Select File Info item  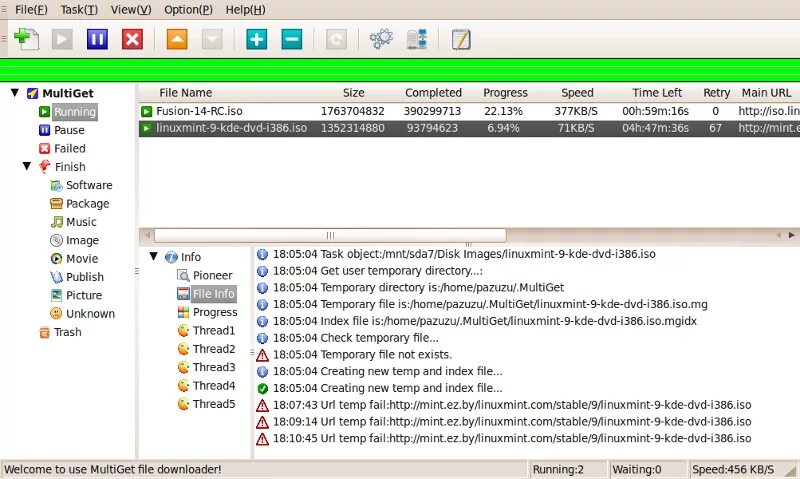(x=213, y=294)
